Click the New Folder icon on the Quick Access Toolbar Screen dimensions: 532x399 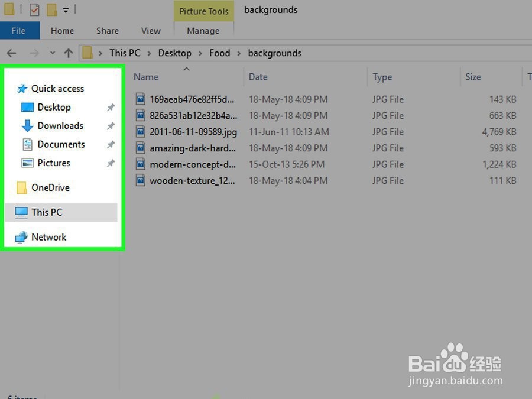[x=51, y=9]
